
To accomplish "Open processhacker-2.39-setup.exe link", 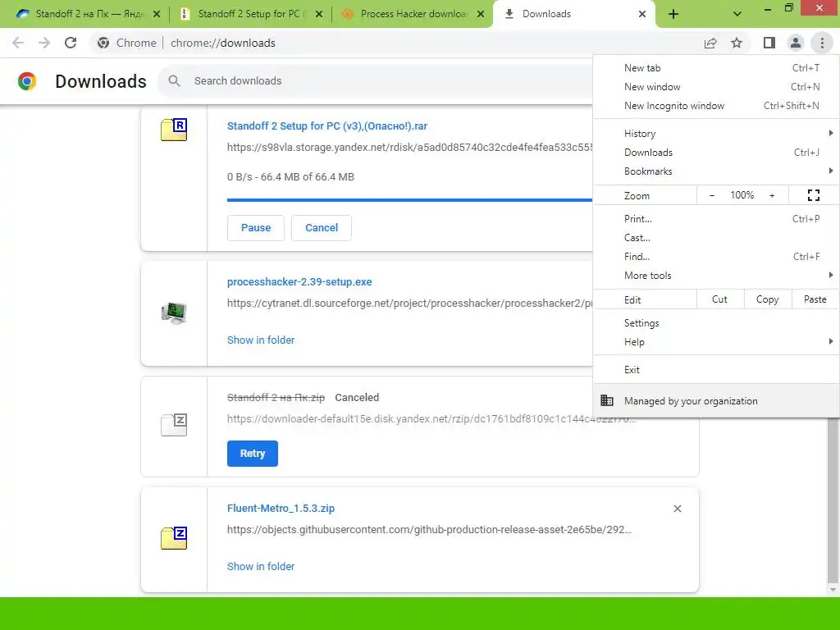I will (x=299, y=282).
